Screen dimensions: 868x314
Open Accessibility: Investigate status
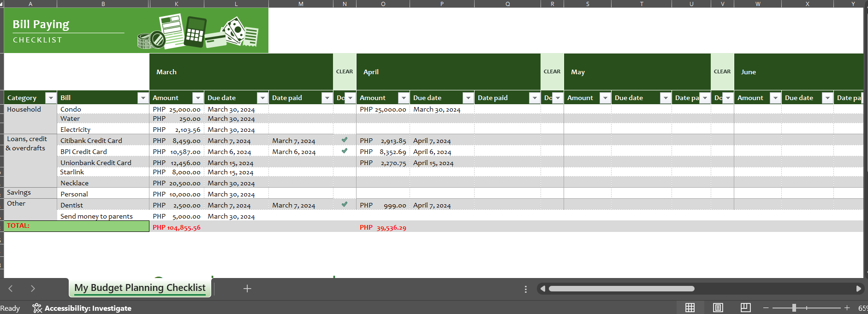[x=82, y=308]
